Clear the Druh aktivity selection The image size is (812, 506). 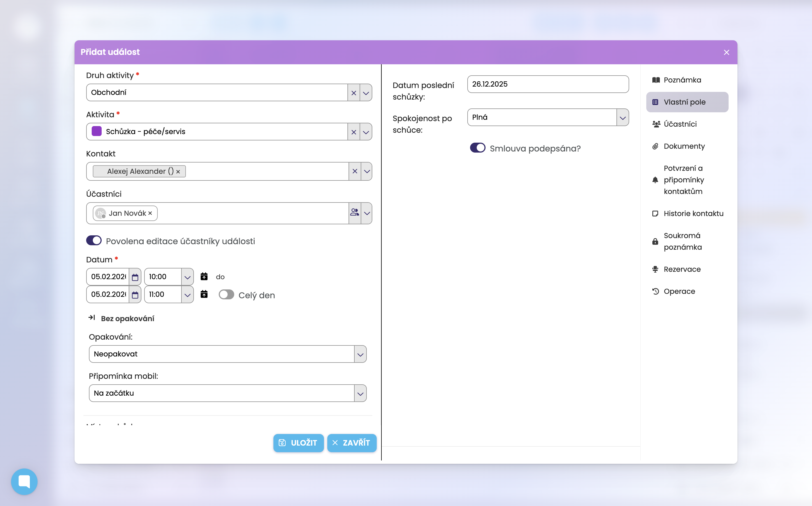tap(354, 93)
